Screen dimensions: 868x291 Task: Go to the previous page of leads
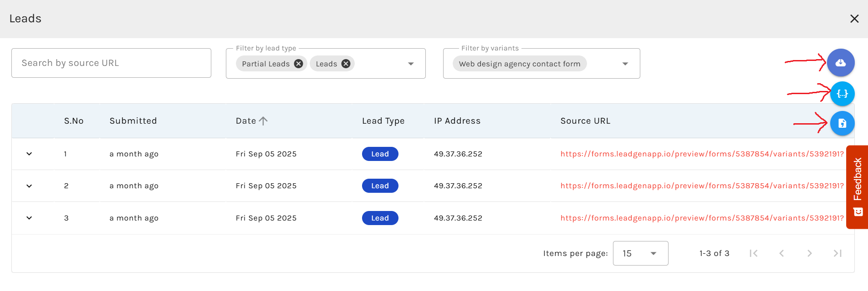click(781, 253)
